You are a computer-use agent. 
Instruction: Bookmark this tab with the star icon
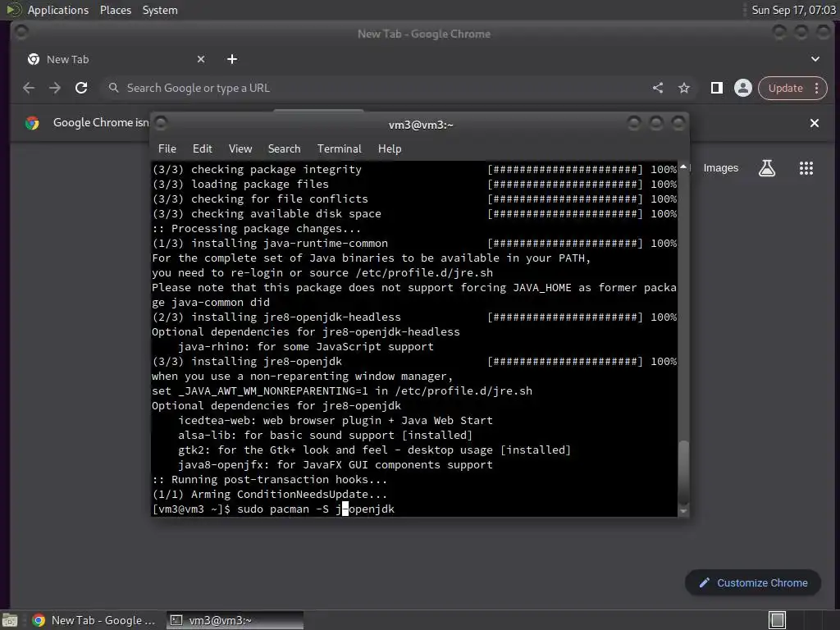pyautogui.click(x=684, y=88)
